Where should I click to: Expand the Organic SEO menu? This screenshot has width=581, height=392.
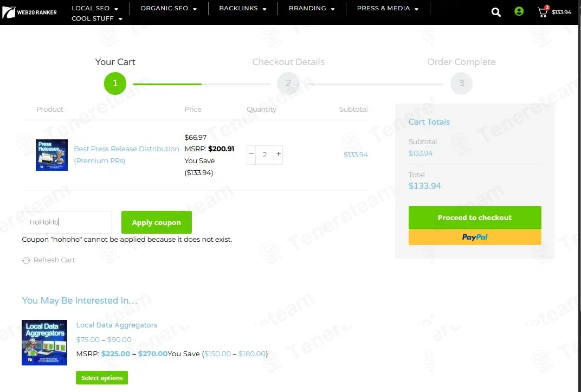pos(169,8)
